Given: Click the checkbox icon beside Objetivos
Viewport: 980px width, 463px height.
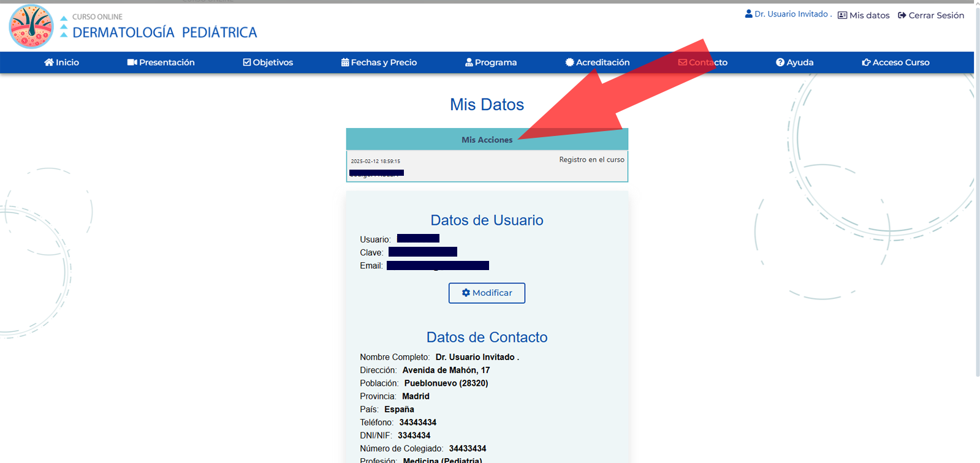Looking at the screenshot, I should (x=247, y=62).
